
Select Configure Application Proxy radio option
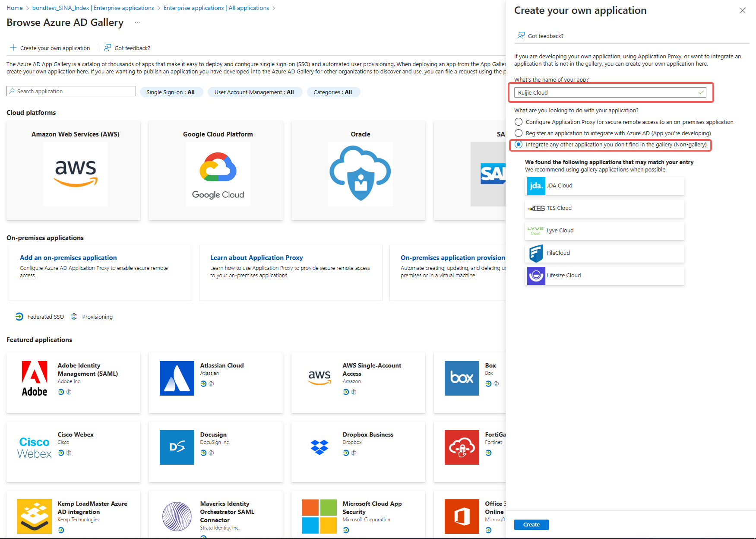(519, 122)
